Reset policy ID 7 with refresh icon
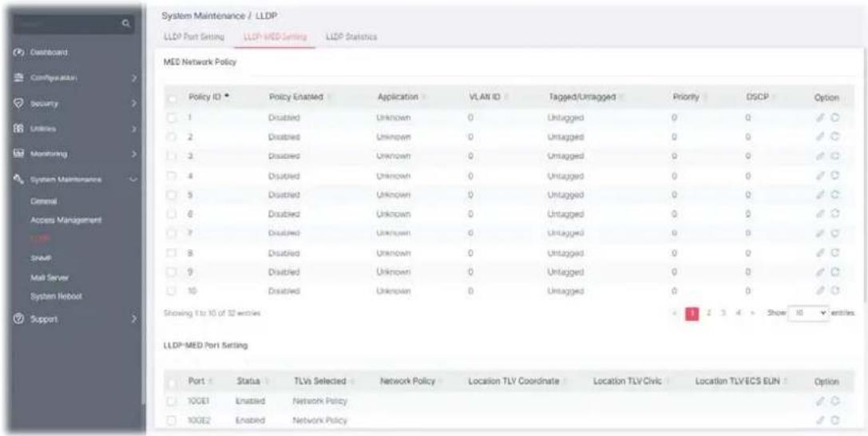The width and height of the screenshot is (868, 436). pyautogui.click(x=834, y=234)
